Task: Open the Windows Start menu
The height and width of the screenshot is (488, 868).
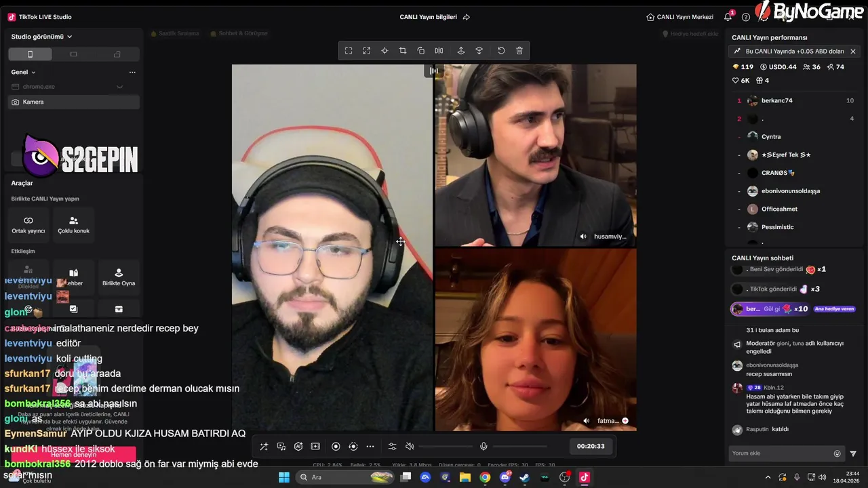Action: 284,477
